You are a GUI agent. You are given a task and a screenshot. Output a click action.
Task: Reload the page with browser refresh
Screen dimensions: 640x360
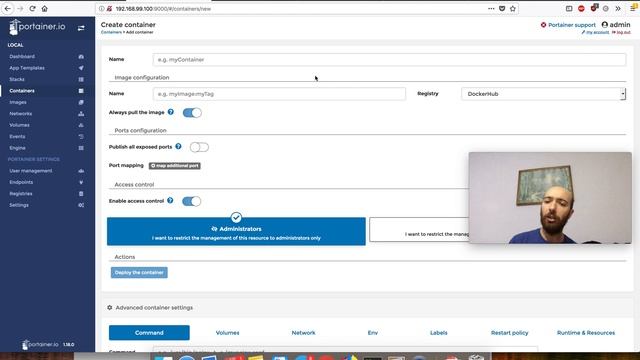[32, 9]
